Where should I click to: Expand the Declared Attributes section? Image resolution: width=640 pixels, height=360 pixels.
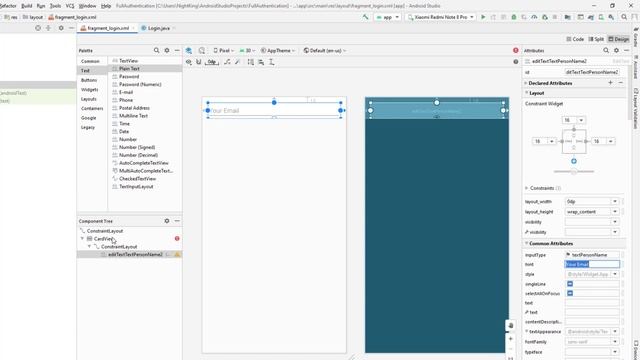pyautogui.click(x=526, y=83)
